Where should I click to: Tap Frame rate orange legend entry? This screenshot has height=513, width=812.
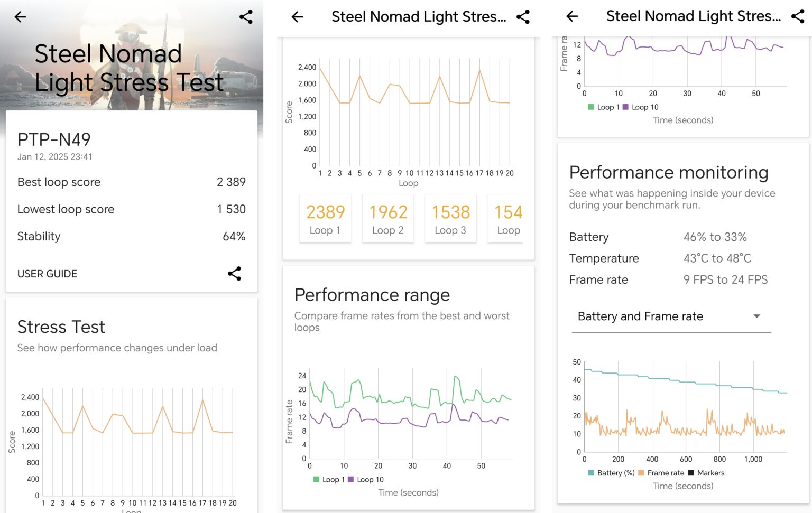click(x=661, y=473)
